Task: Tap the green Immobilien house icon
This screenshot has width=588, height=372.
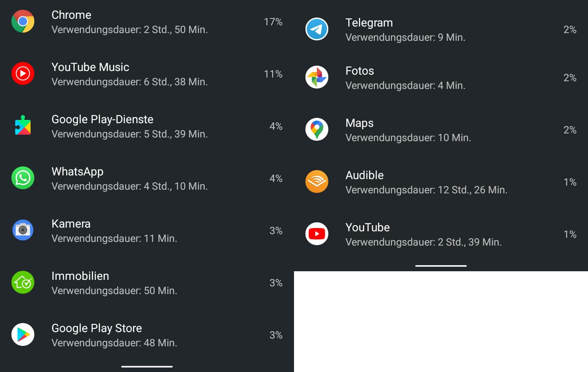Action: [x=23, y=282]
